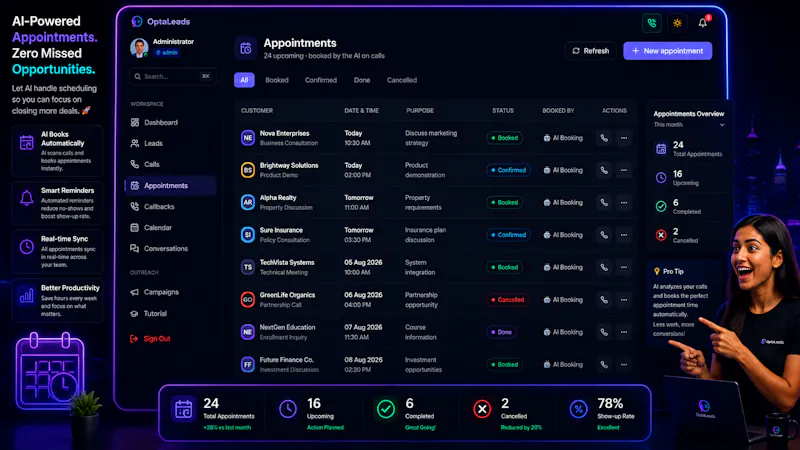
Task: Open the notifications bell
Action: pyautogui.click(x=703, y=22)
